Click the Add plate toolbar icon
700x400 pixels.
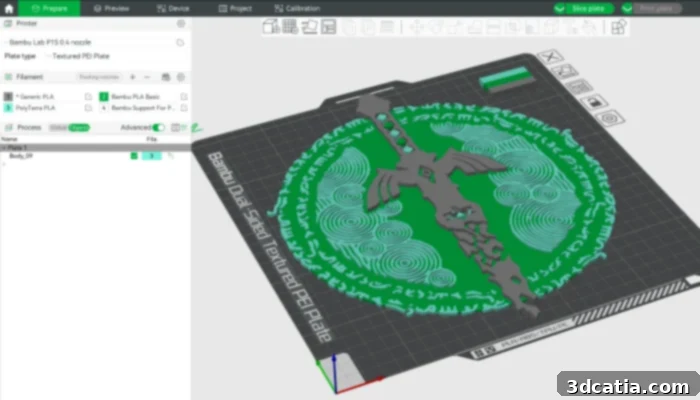coord(290,27)
